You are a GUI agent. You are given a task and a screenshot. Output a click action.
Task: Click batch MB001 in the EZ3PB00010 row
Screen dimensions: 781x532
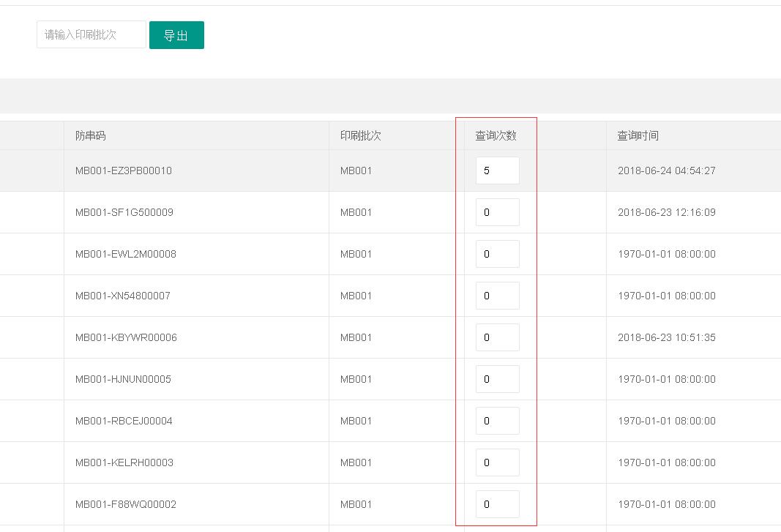(356, 171)
